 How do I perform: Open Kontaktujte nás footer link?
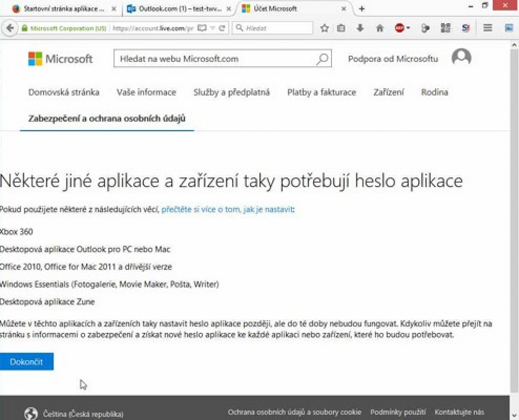[459, 412]
